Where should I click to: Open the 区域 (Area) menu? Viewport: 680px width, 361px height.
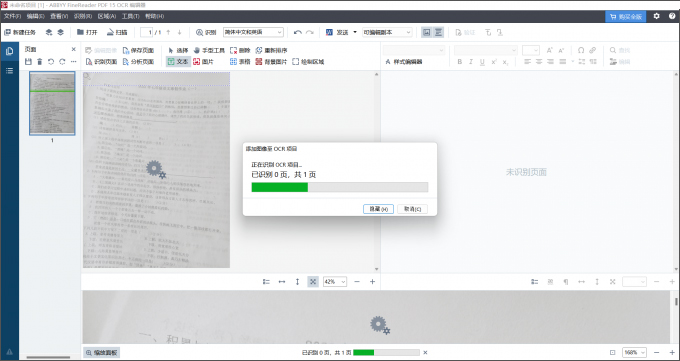107,16
